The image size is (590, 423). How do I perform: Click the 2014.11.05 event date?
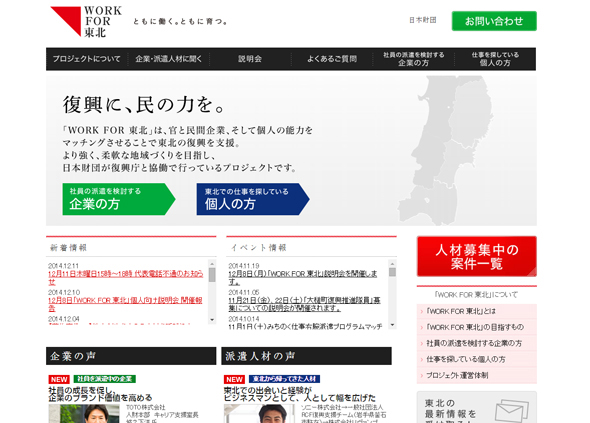click(x=243, y=292)
